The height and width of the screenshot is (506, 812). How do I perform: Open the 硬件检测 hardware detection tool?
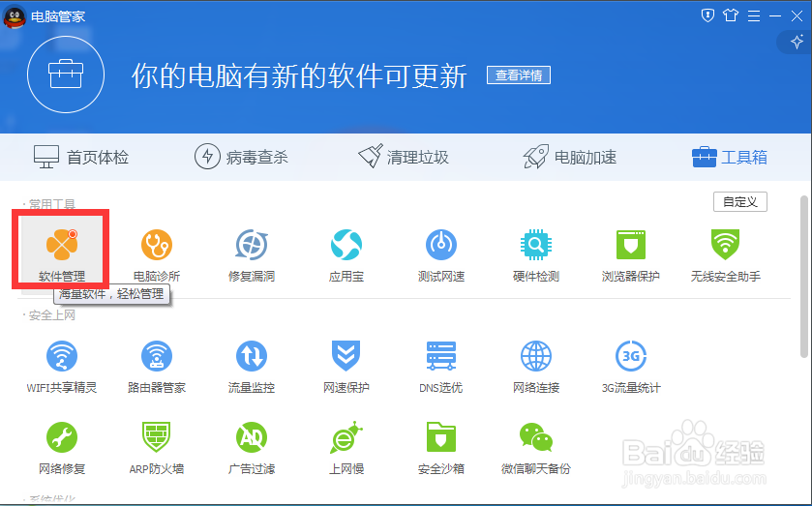pyautogui.click(x=536, y=254)
